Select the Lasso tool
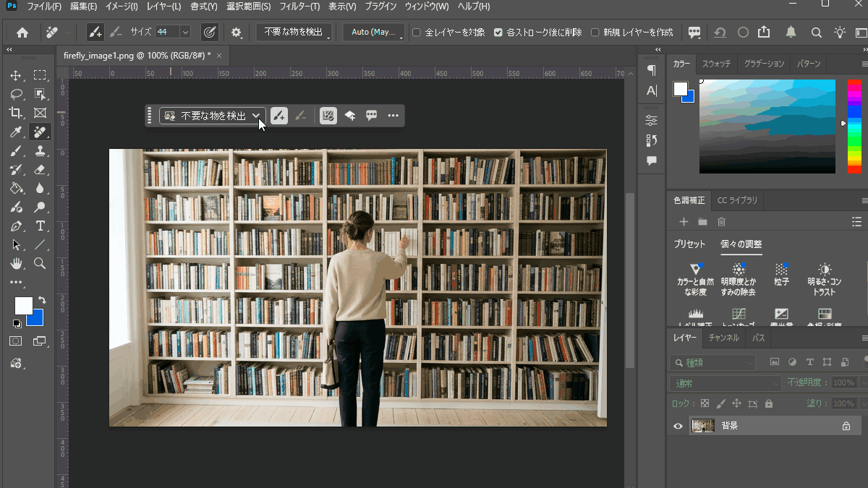868x488 pixels. (x=16, y=94)
